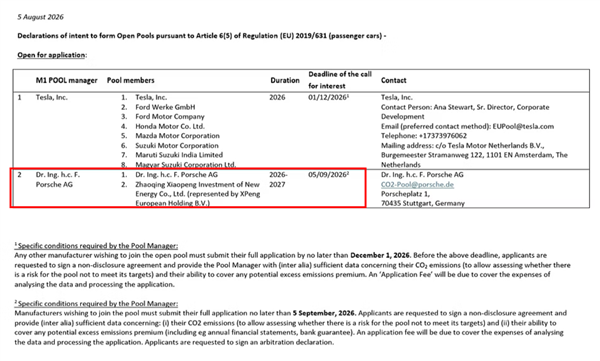
Task: Select 'Mazda Motor Corporation' pool member
Action: [177, 136]
